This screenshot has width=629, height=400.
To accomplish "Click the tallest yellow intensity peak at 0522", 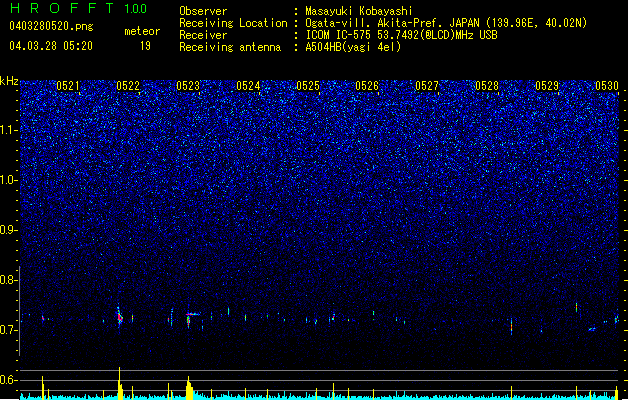I will click(119, 383).
